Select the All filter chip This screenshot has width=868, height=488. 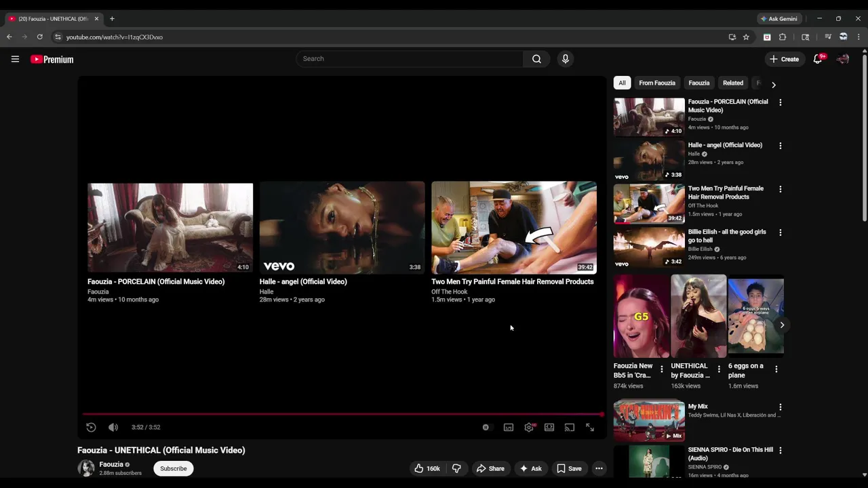click(x=622, y=83)
